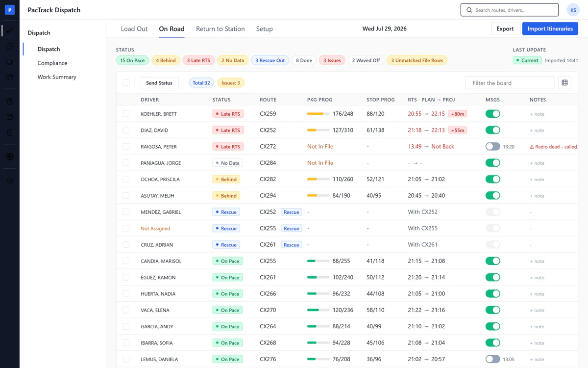
Task: Filter by the 15 On Pace chip
Action: [x=132, y=60]
